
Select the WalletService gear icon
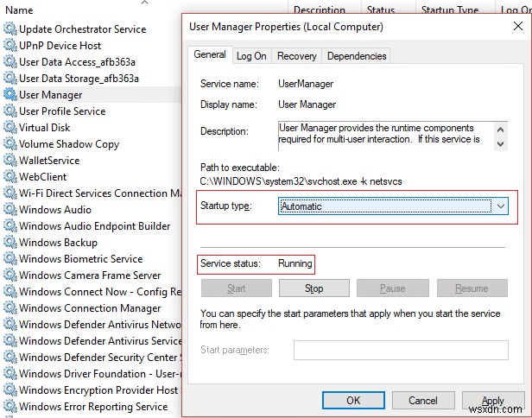(x=10, y=161)
